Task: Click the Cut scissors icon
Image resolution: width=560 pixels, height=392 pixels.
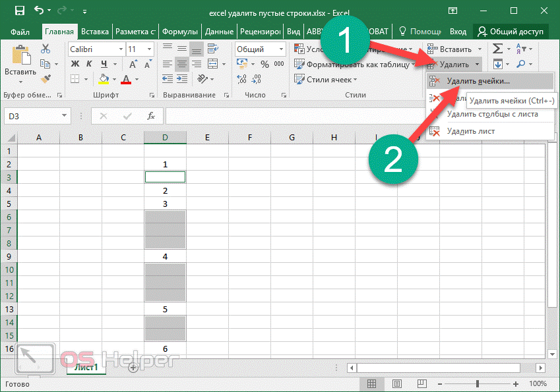Action: (46, 49)
